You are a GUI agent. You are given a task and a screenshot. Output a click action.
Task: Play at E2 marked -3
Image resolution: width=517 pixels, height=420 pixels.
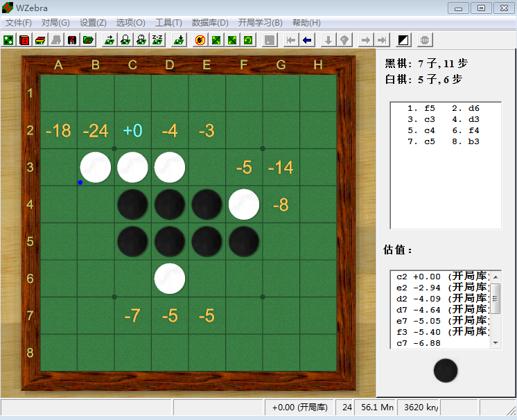pos(207,130)
